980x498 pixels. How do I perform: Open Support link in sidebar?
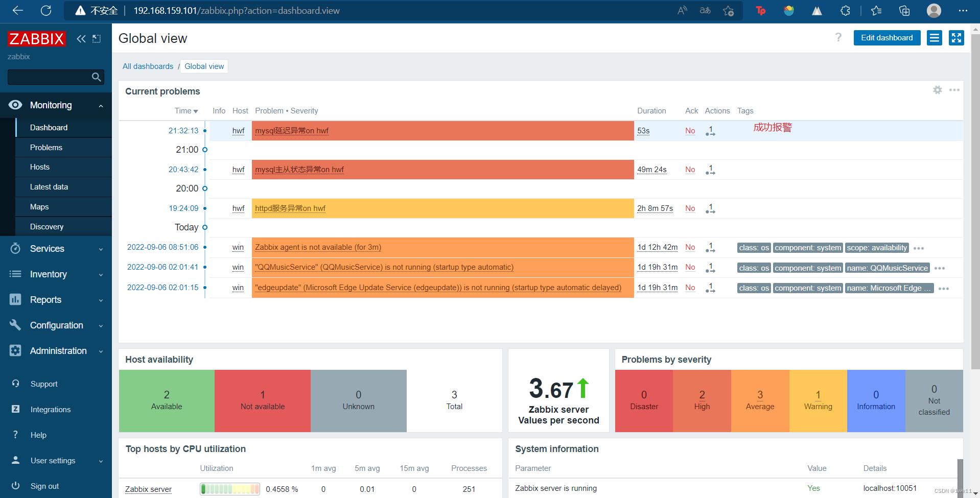pos(44,384)
